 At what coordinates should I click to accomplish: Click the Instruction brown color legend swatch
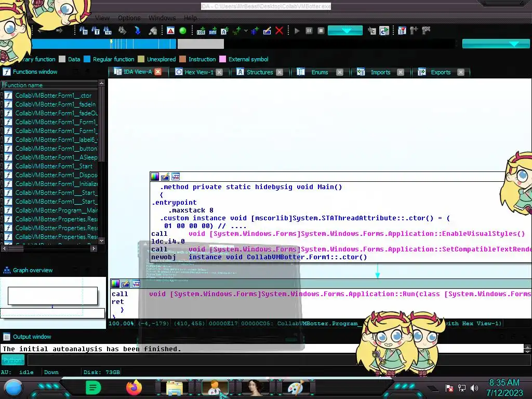coord(182,59)
